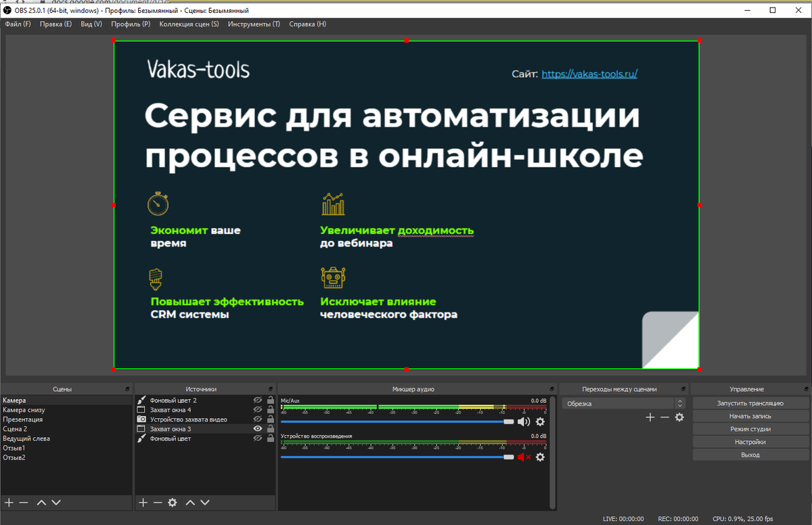The height and width of the screenshot is (525, 812).
Task: Open Настройки from the controls panel
Action: [x=750, y=442]
